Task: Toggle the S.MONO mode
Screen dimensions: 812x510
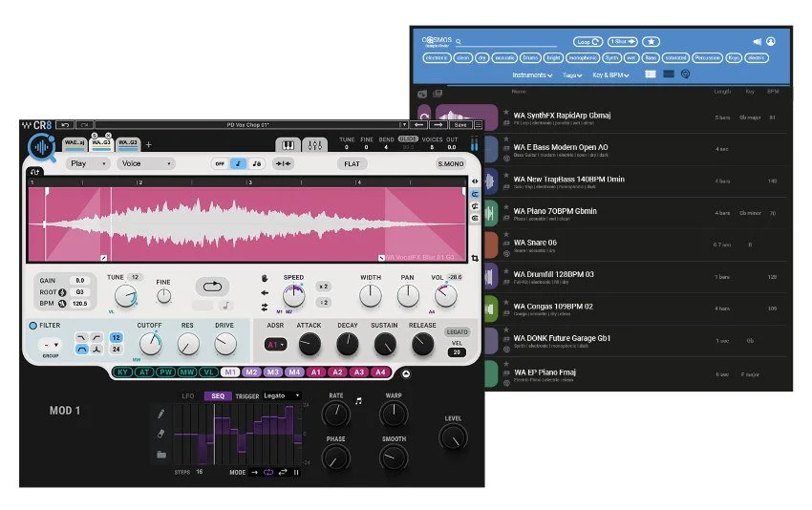Action: (451, 163)
